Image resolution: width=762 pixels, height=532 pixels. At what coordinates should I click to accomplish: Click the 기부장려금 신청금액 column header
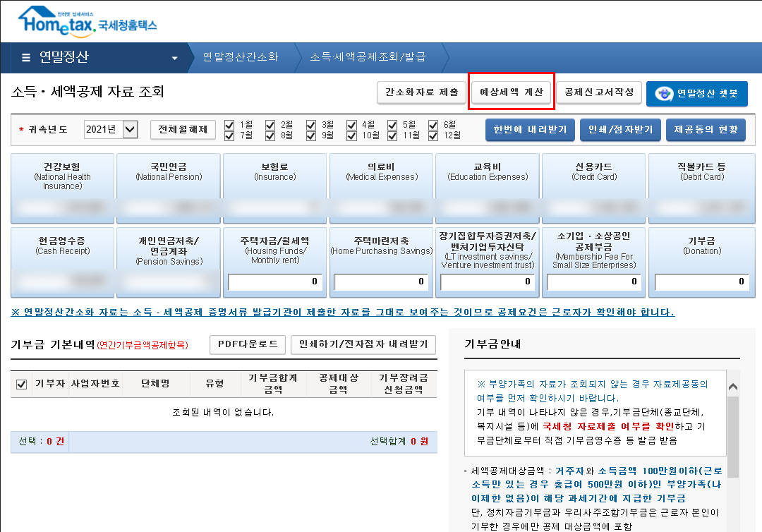404,384
